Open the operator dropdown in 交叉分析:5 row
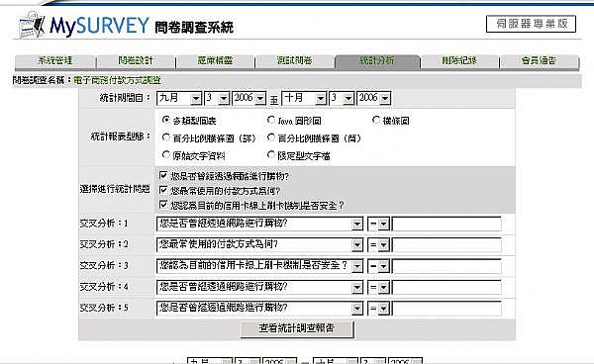Image resolution: width=594 pixels, height=364 pixels. 378,309
